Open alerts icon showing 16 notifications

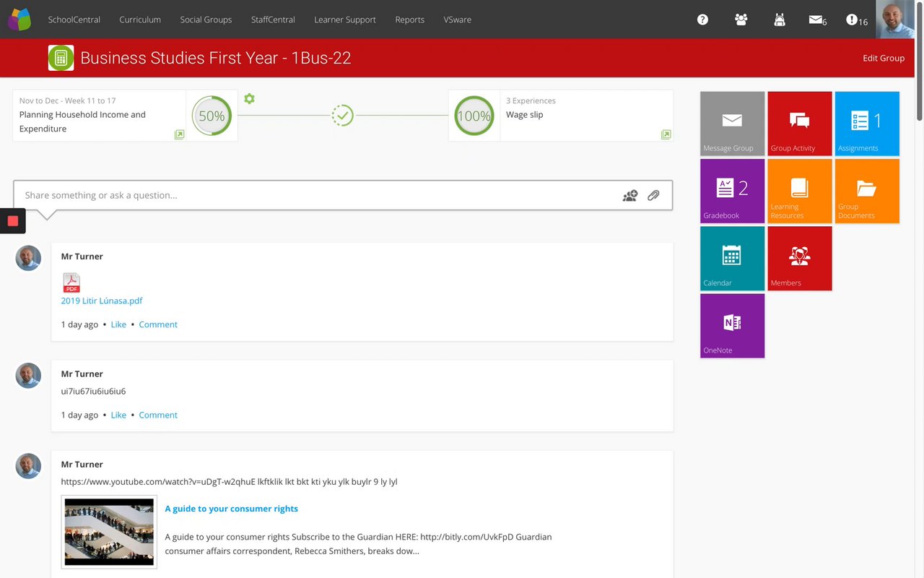click(856, 20)
